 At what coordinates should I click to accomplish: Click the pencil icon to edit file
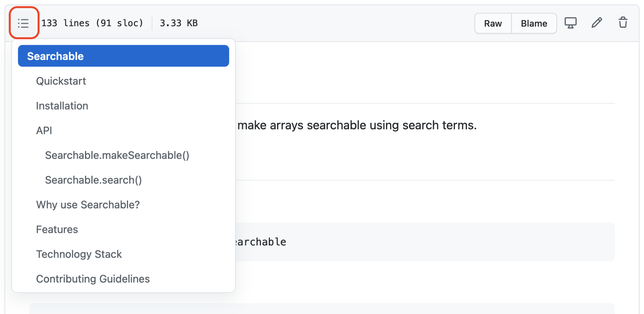[x=597, y=23]
